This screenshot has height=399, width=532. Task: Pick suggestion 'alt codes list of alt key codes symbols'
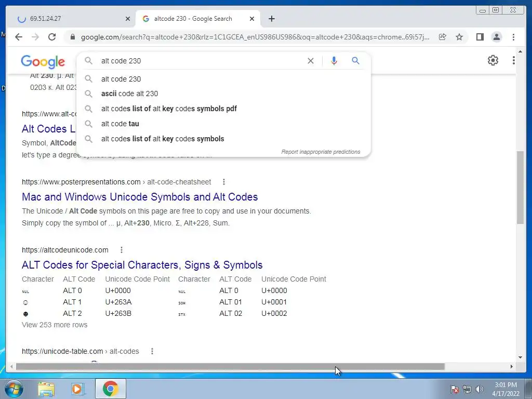pyautogui.click(x=223, y=139)
